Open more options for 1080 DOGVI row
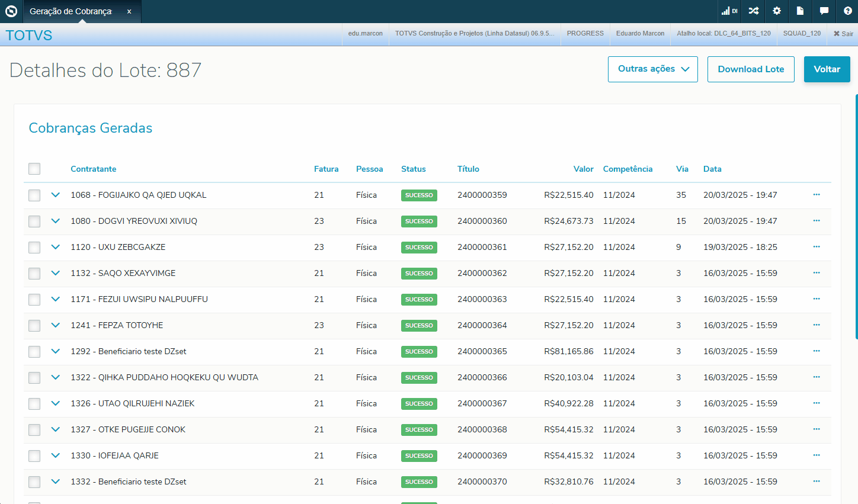Viewport: 858px width, 504px height. pyautogui.click(x=817, y=221)
